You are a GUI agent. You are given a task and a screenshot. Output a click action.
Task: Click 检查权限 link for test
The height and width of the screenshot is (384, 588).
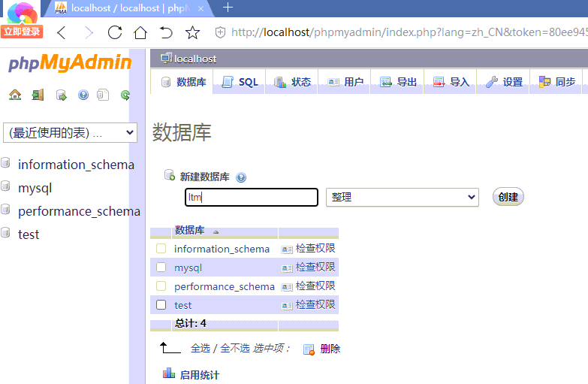coord(315,304)
